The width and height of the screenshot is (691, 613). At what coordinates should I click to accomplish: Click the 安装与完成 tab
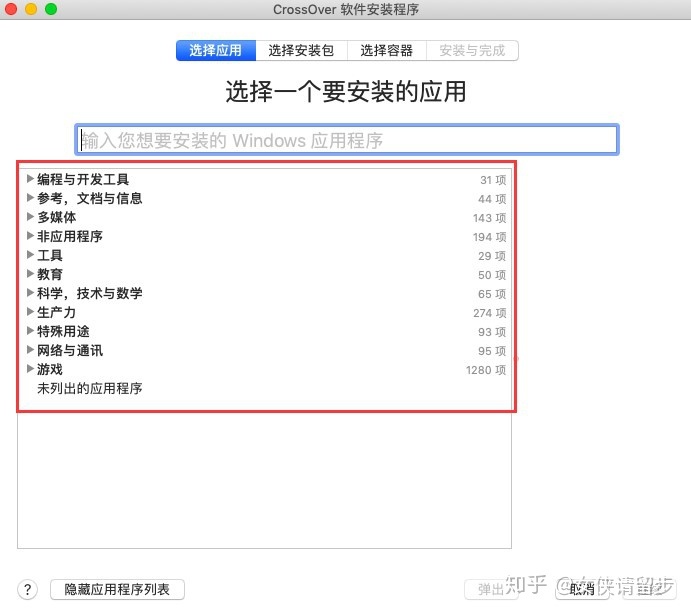[x=472, y=50]
